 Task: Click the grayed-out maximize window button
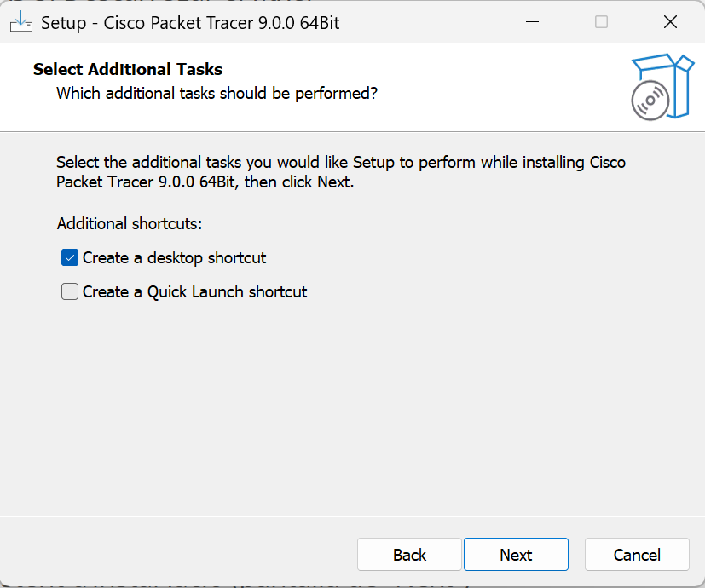[x=601, y=22]
